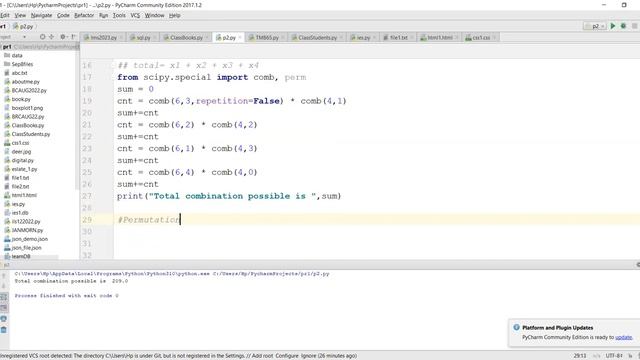Click the UTF-8 encoding selector
The width and height of the screenshot is (640, 360).
(614, 356)
